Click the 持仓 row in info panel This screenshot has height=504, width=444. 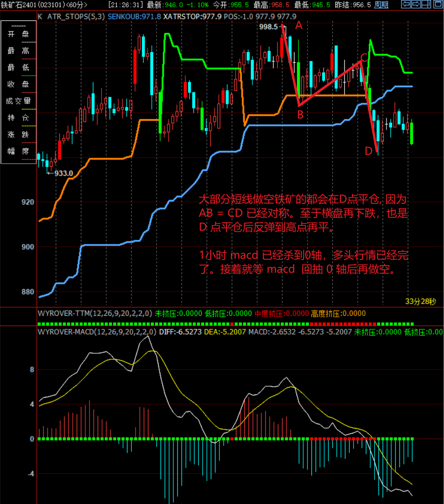[x=19, y=118]
